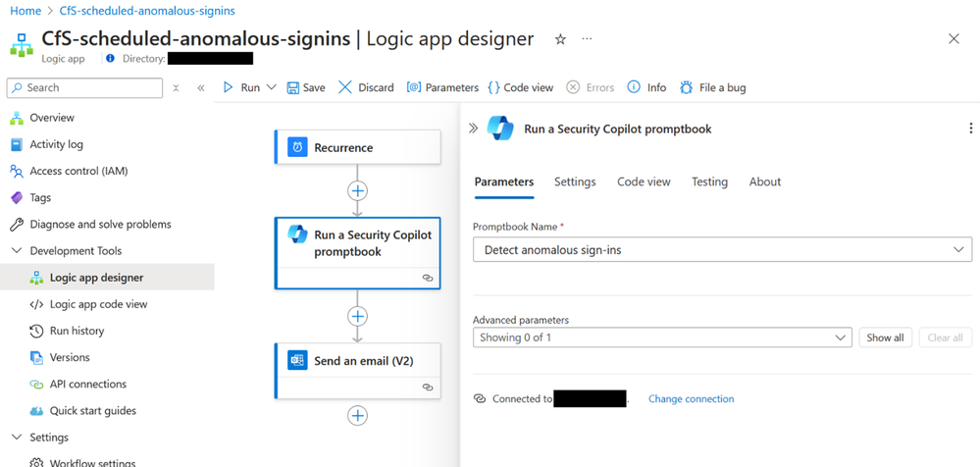Add a step below promptbook action
The image size is (980, 467).
[357, 316]
